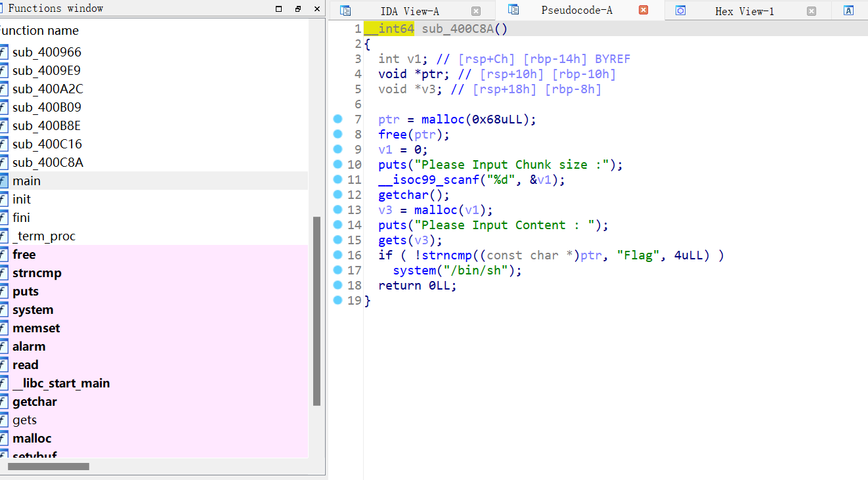Click function icon beside main
The width and height of the screenshot is (868, 480).
[x=3, y=181]
